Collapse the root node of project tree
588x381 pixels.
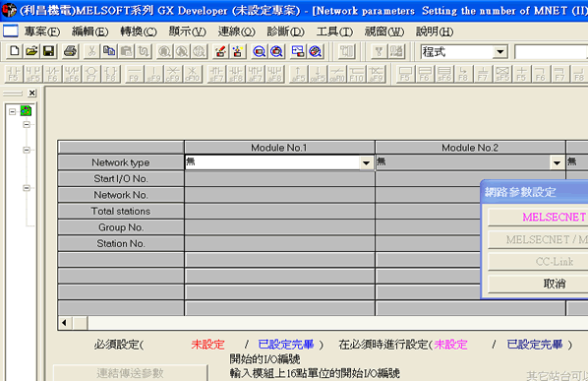pos(13,111)
